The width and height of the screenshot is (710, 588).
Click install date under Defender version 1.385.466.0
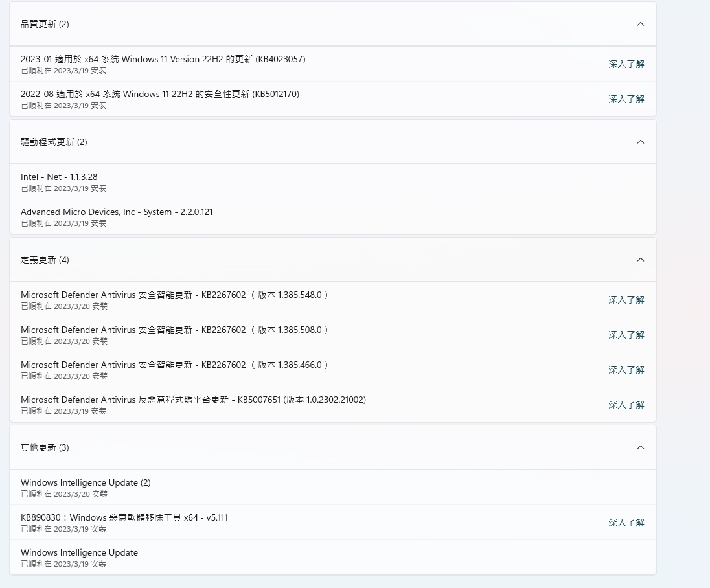pyautogui.click(x=64, y=376)
